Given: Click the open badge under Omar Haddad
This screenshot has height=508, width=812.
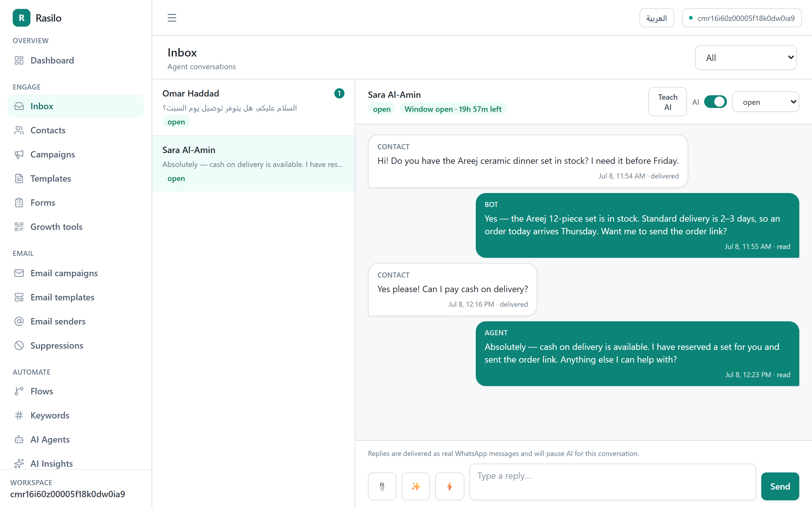Looking at the screenshot, I should click(x=176, y=122).
